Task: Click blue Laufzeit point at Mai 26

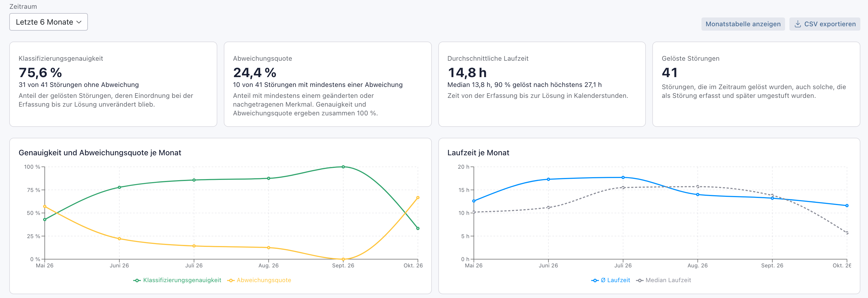Action: point(474,201)
